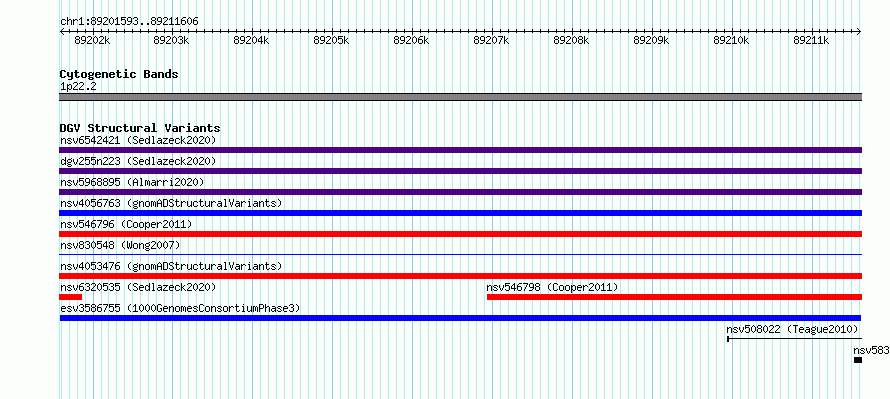Click the short red bar under nsv6320535
This screenshot has height=399, width=890.
pyautogui.click(x=70, y=297)
